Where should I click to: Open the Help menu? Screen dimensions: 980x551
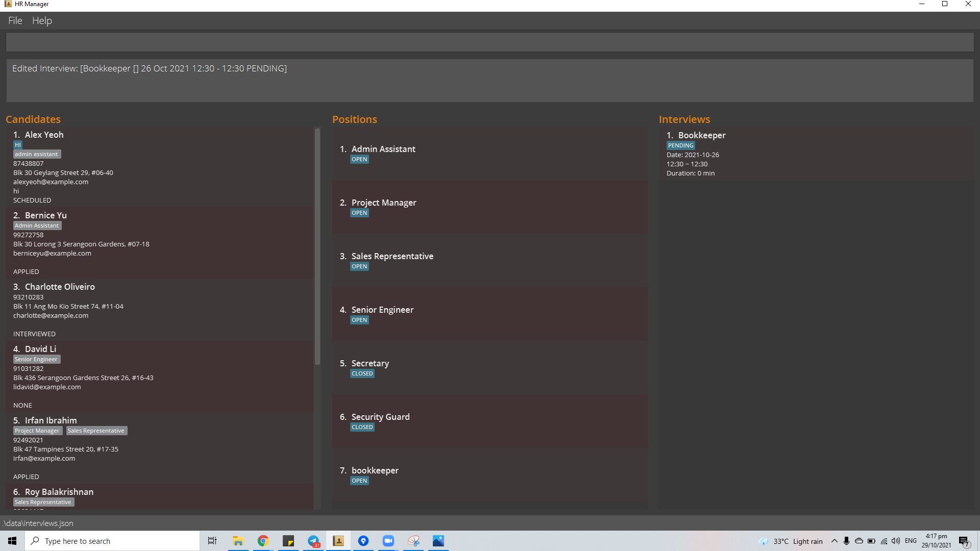pyautogui.click(x=42, y=20)
